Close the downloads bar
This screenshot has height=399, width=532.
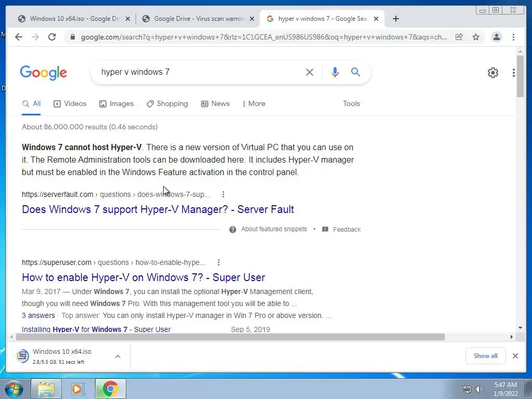pyautogui.click(x=515, y=356)
